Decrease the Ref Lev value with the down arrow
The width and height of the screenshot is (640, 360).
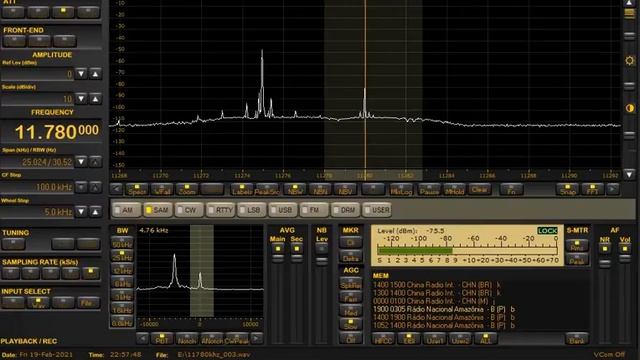(81, 74)
